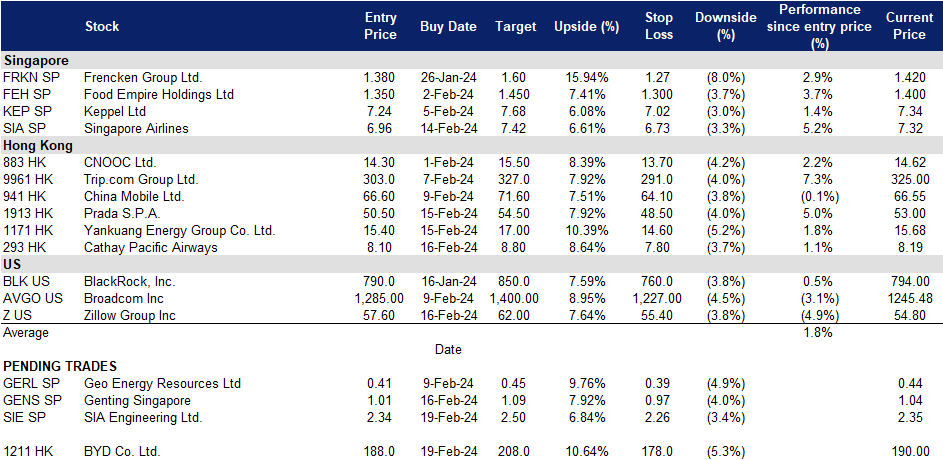Select the US section header row
The height and width of the screenshot is (460, 943).
[472, 265]
